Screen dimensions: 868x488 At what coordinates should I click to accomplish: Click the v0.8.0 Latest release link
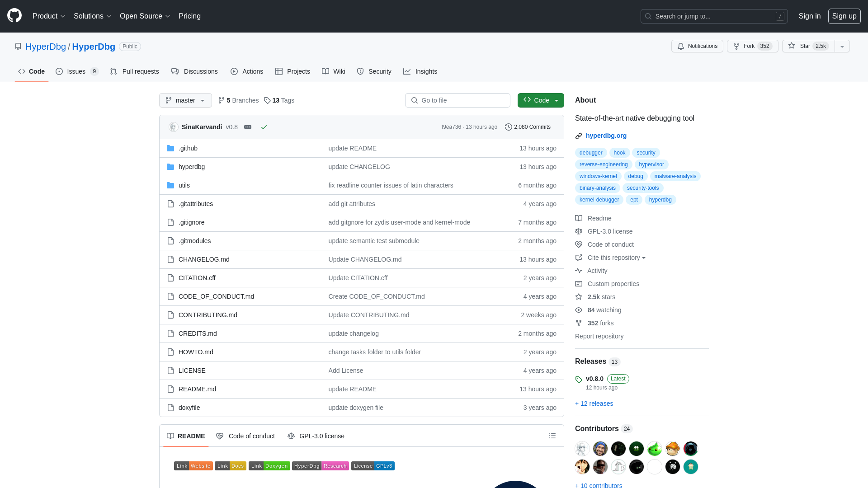(595, 378)
